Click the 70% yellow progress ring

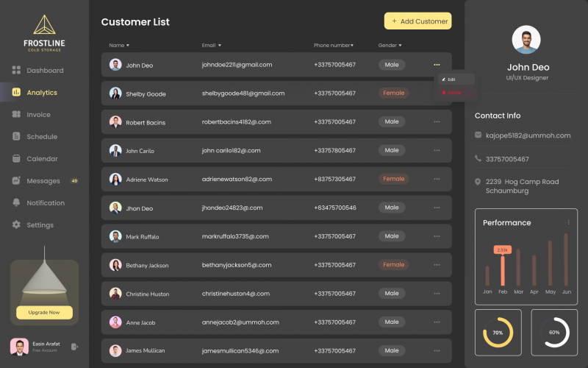tap(498, 333)
